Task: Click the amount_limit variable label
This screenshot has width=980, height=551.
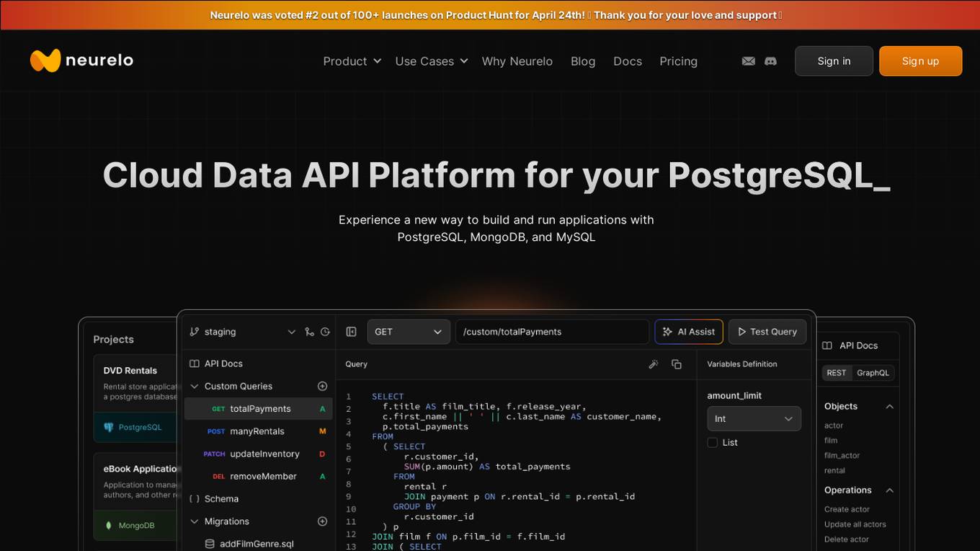Action: tap(734, 396)
